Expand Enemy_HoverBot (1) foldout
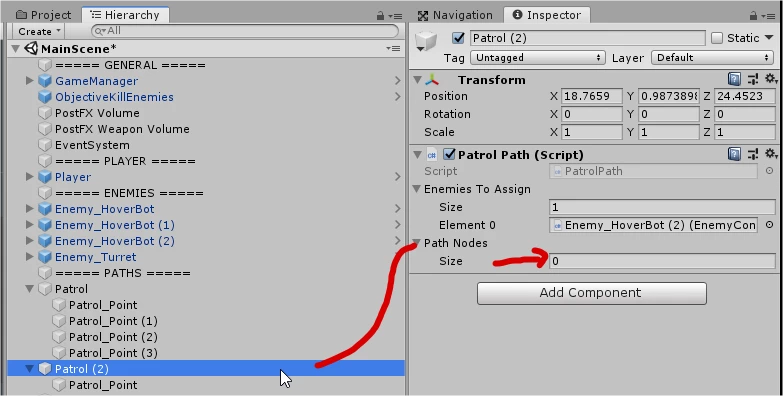 pos(30,224)
